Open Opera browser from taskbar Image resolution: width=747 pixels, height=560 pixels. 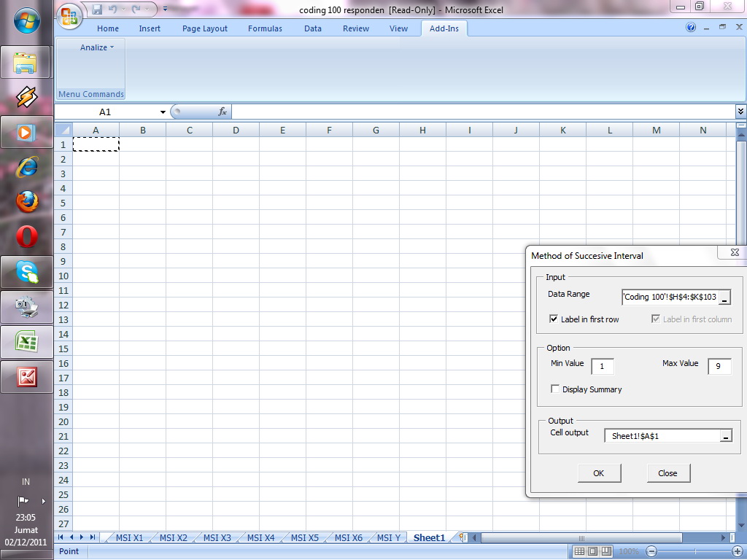[27, 237]
